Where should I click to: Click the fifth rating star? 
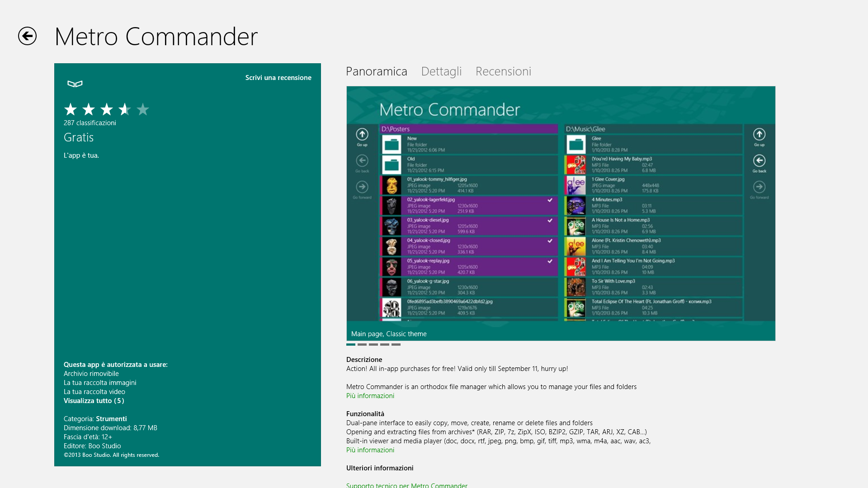click(x=143, y=109)
